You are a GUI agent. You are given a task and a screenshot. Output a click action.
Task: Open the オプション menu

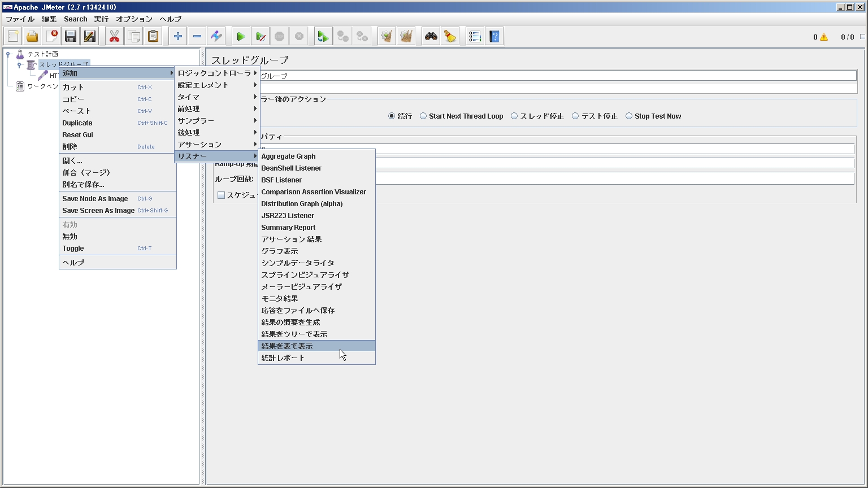[134, 19]
